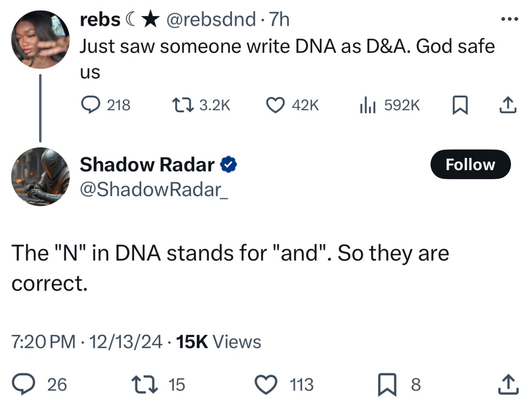
Task: Follow Shadow Radar
Action: (470, 164)
